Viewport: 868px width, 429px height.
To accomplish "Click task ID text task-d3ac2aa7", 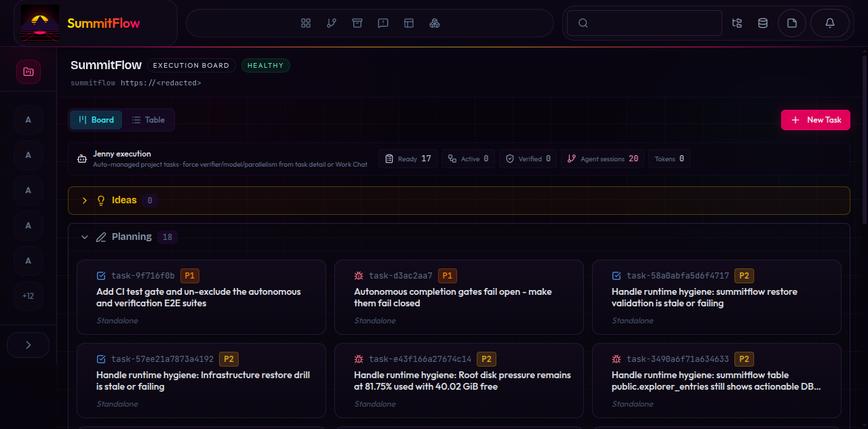I will 401,276.
